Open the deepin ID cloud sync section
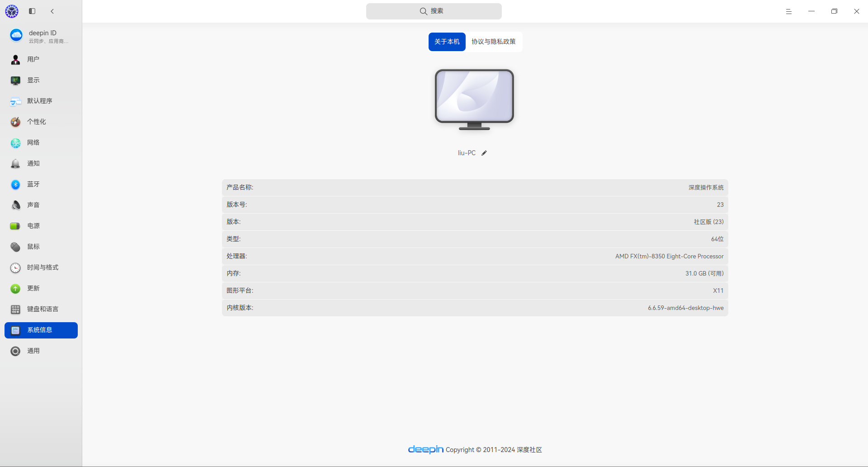The height and width of the screenshot is (467, 868). coord(41,36)
